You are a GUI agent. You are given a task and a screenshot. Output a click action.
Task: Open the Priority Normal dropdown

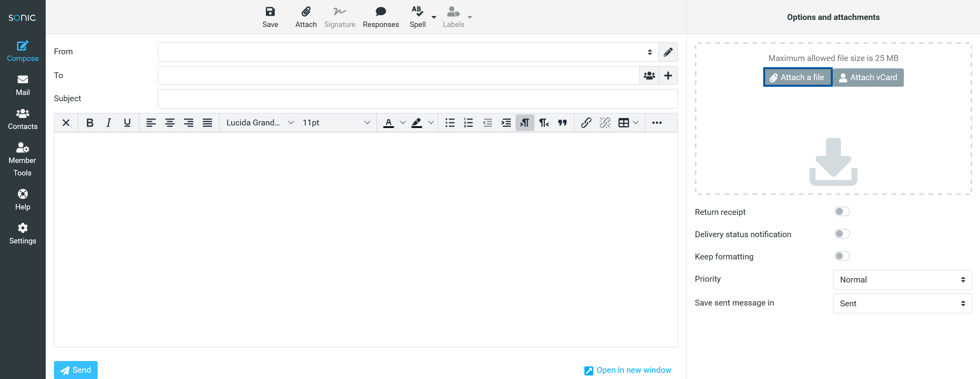click(903, 280)
